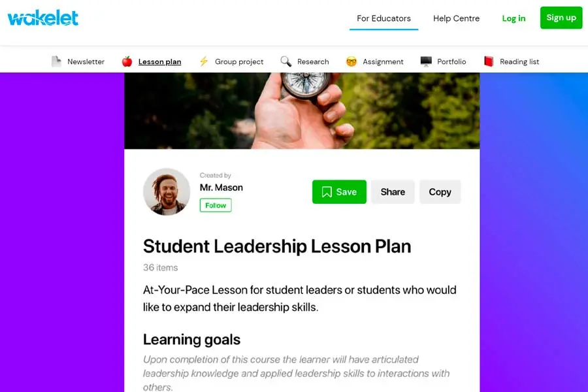This screenshot has width=588, height=392.
Task: Click the nerd face Assignment icon
Action: point(351,61)
